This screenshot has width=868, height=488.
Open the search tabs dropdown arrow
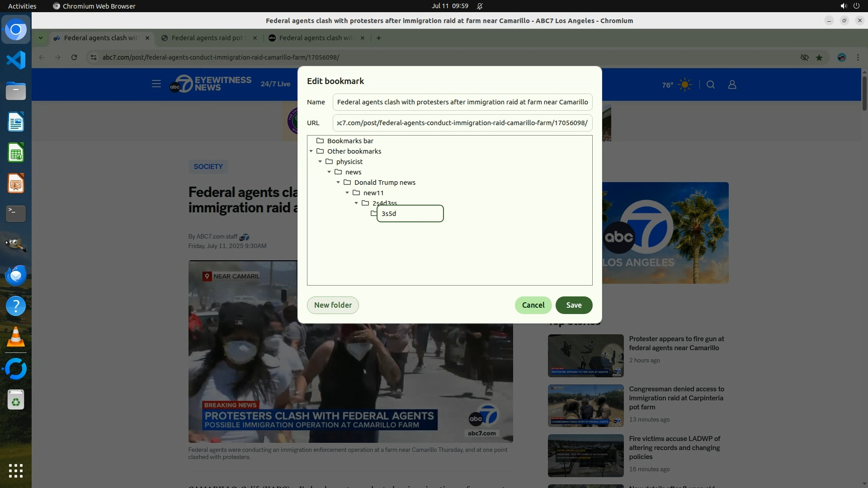point(41,38)
